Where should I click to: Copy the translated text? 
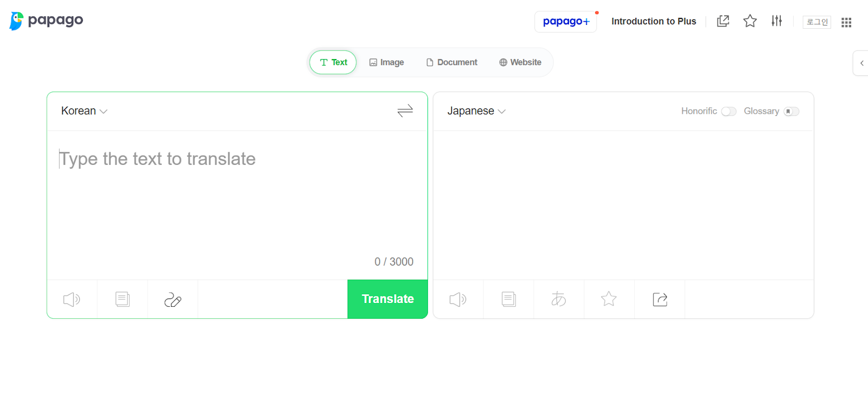pos(508,299)
